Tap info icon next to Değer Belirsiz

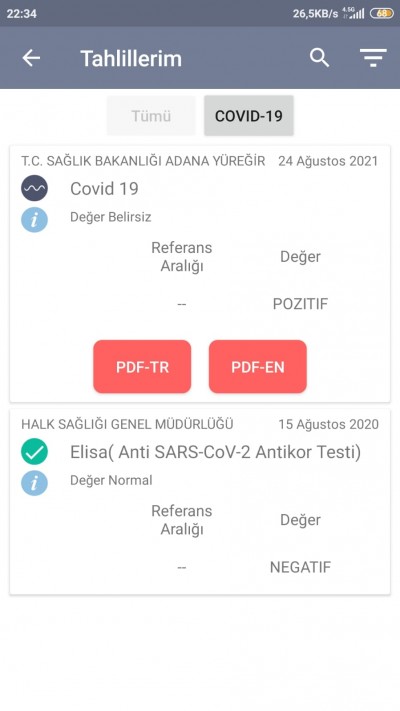click(34, 219)
